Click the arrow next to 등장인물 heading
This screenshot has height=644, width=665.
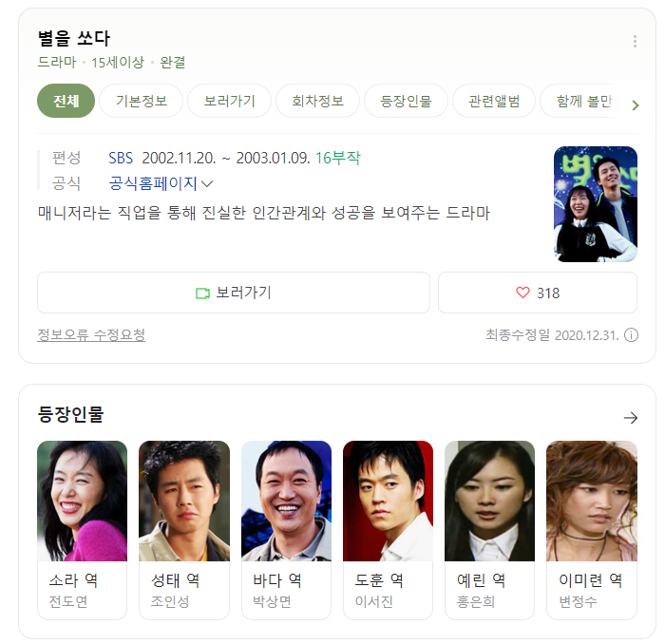[630, 418]
